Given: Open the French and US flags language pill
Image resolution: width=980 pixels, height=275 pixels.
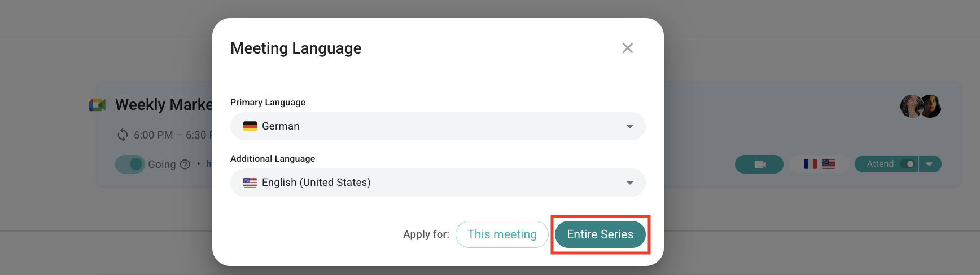Looking at the screenshot, I should (x=819, y=164).
